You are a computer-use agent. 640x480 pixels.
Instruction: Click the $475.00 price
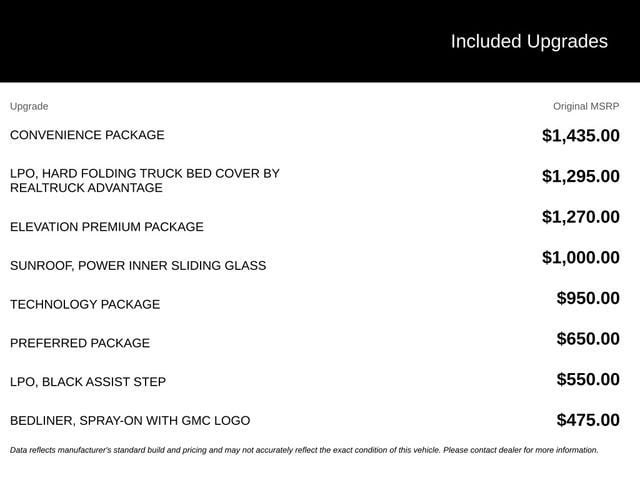tap(588, 420)
